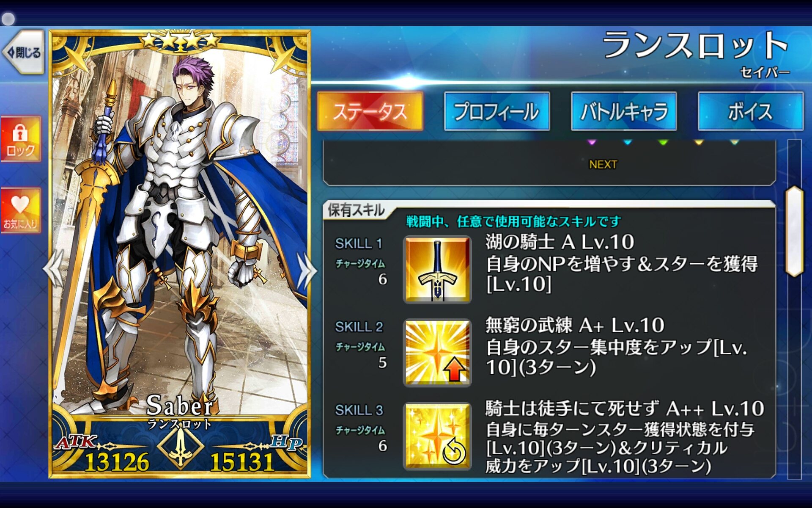Tap the small circle icon at top-left
The image size is (812, 508).
[x=8, y=19]
